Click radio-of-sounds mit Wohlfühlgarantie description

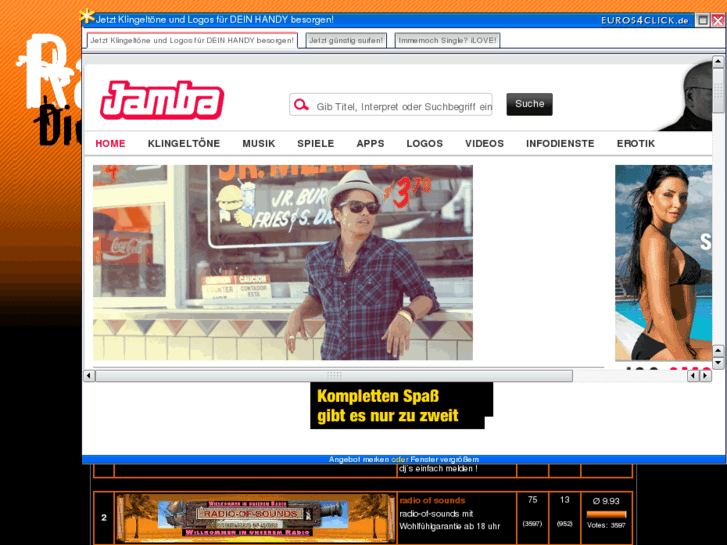[x=450, y=520]
